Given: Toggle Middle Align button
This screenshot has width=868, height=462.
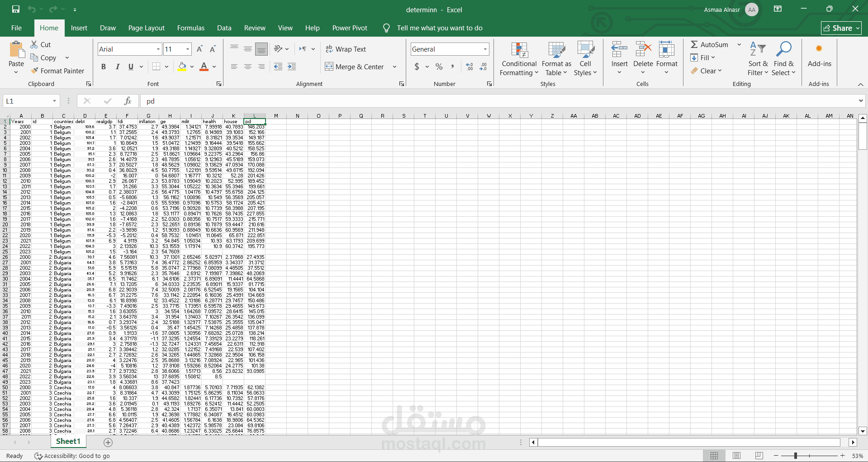Looking at the screenshot, I should click(x=248, y=49).
